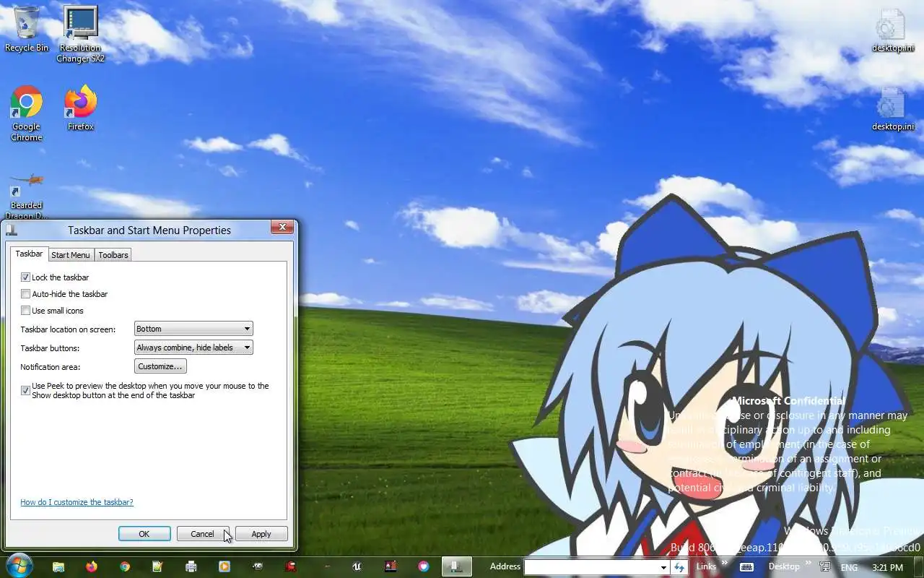The height and width of the screenshot is (578, 924).
Task: Open the Recycle Bin desktop icon
Action: (27, 29)
